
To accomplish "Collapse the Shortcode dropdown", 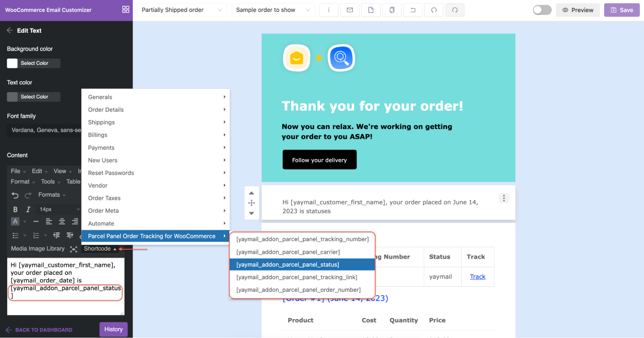I will pyautogui.click(x=100, y=249).
